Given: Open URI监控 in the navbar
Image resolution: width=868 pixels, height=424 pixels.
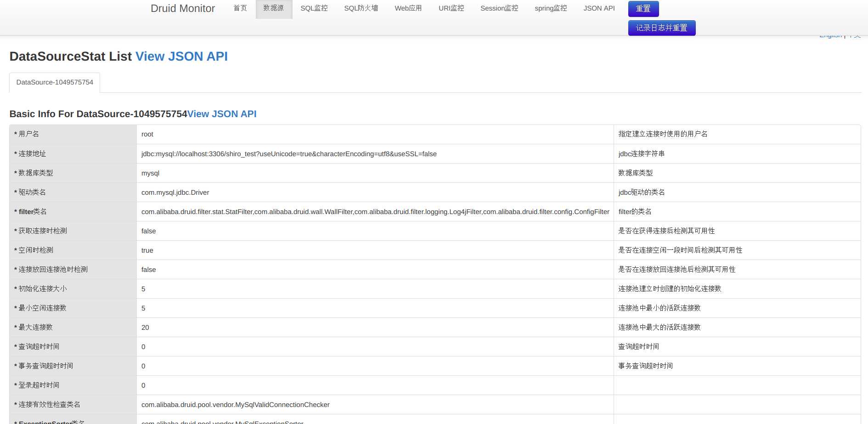Looking at the screenshot, I should 451,8.
